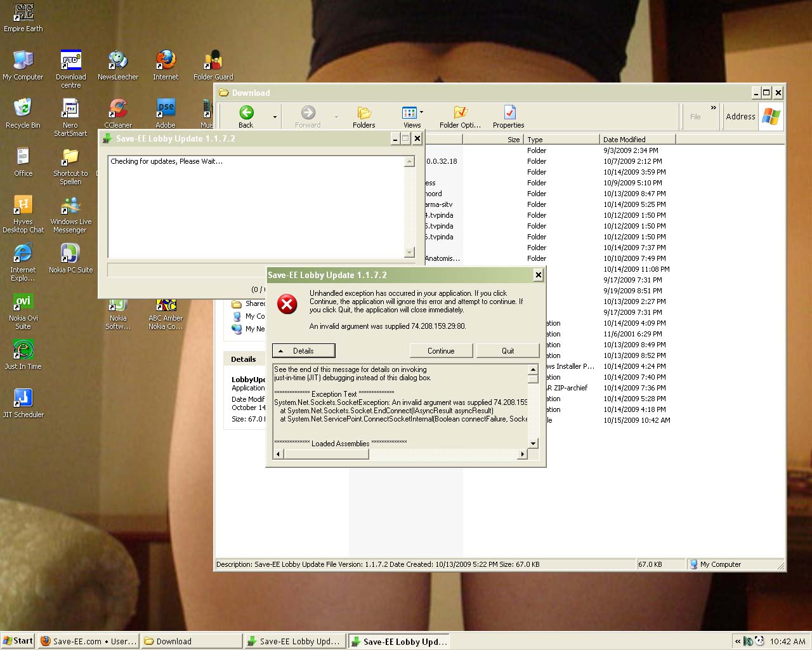Collapse the Details section in error dialog
The image size is (812, 650).
pyautogui.click(x=303, y=351)
